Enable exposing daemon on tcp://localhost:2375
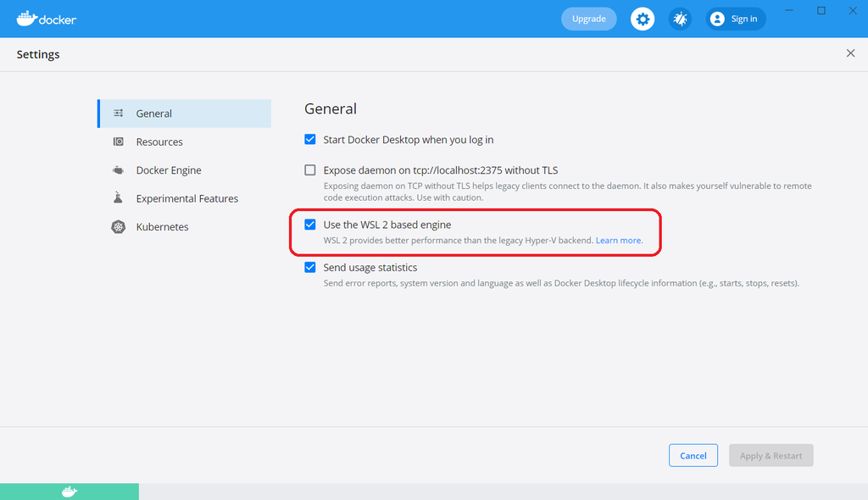Image resolution: width=868 pixels, height=500 pixels. pyautogui.click(x=310, y=169)
